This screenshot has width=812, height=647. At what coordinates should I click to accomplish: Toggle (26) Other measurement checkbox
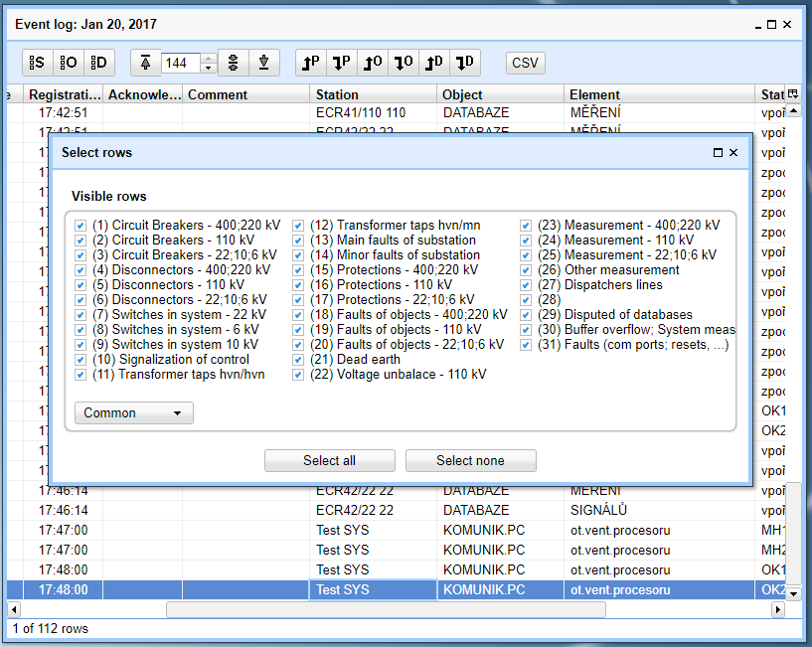pyautogui.click(x=526, y=270)
